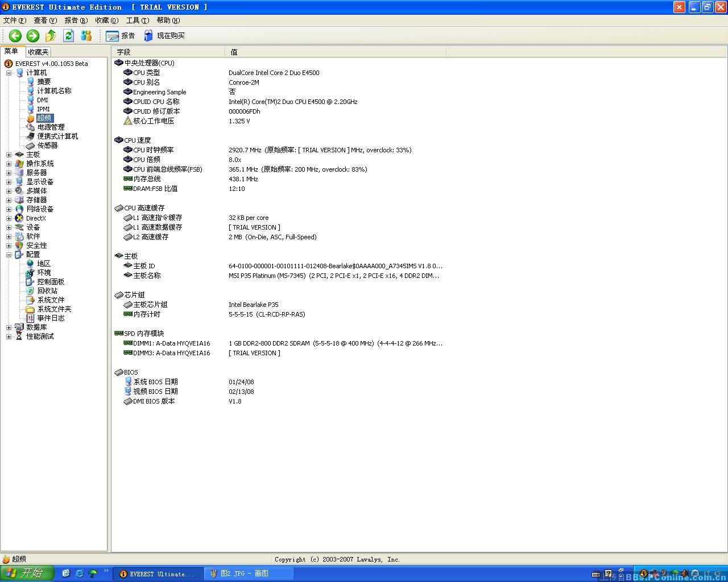This screenshot has height=582, width=728.
Task: Click the 值 column header
Action: [x=336, y=52]
